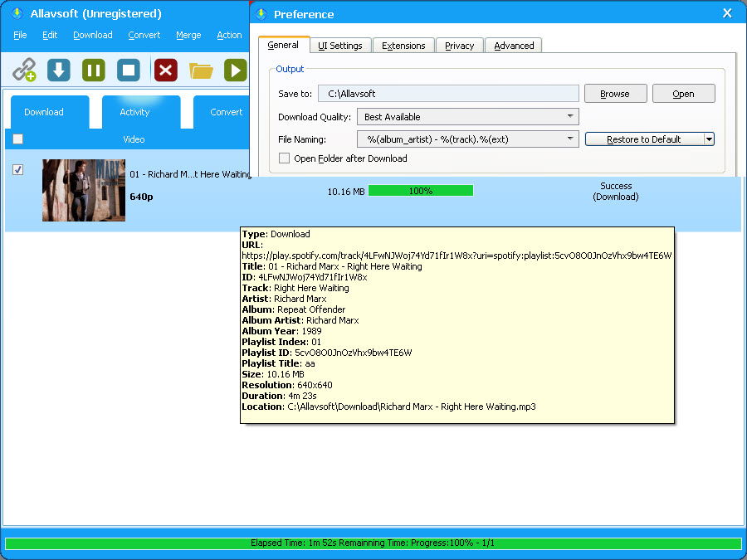Viewport: 747px width, 560px height.
Task: Expand Download Quality dropdown
Action: (569, 117)
